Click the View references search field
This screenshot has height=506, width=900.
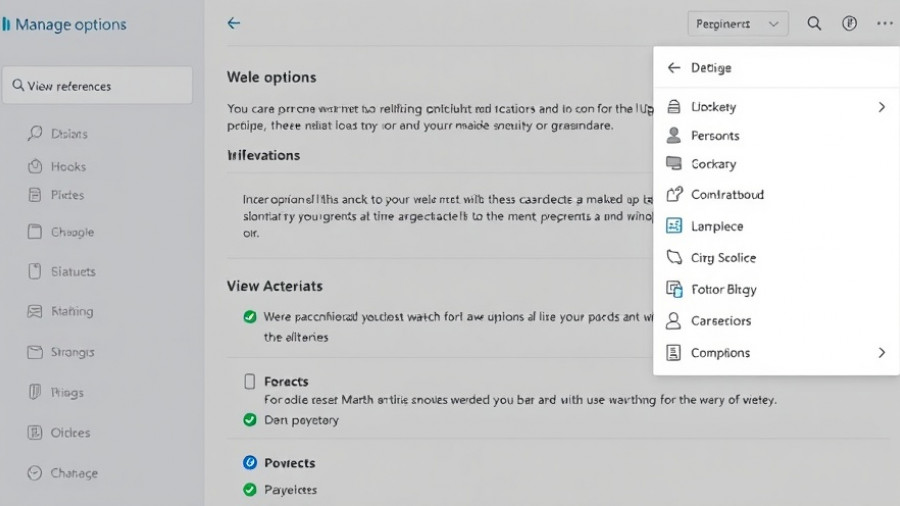[x=98, y=86]
